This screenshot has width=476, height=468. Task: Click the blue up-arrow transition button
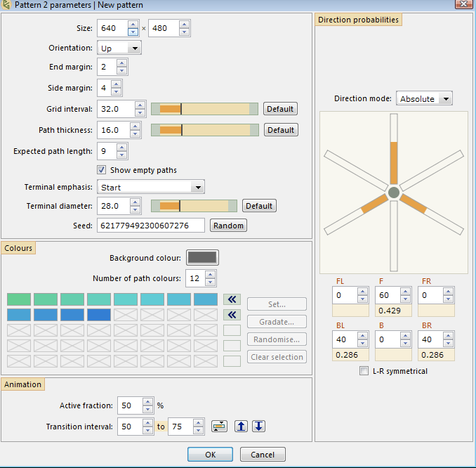coord(241,427)
